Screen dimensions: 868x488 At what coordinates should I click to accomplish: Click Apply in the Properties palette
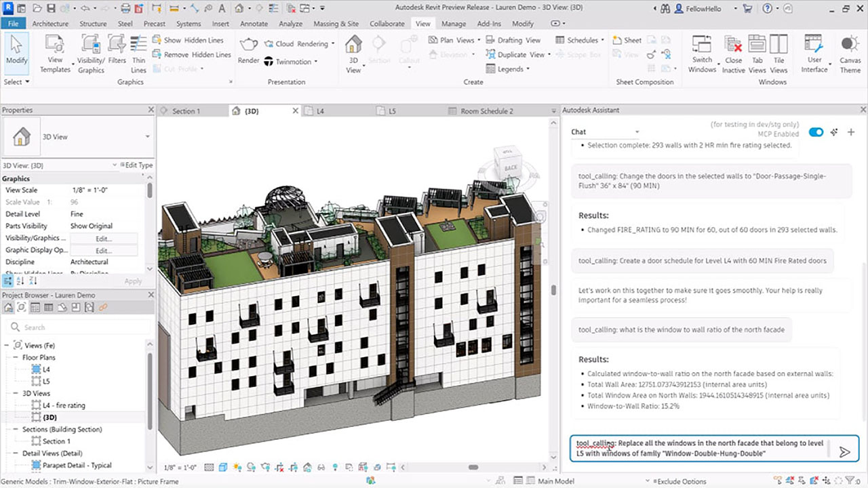[x=133, y=281]
